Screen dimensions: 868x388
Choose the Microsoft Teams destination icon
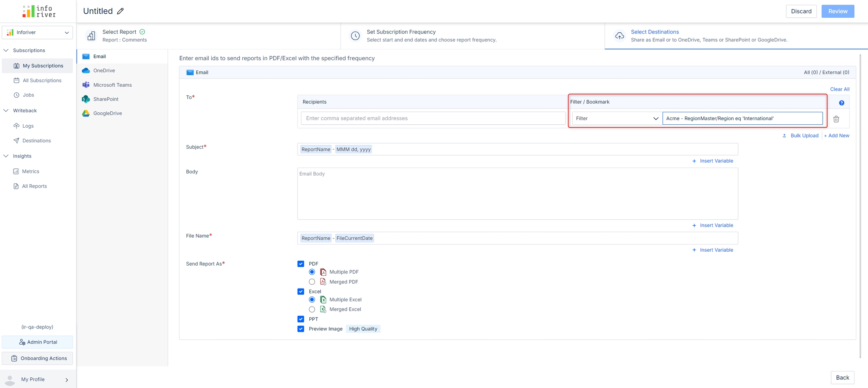coord(86,85)
